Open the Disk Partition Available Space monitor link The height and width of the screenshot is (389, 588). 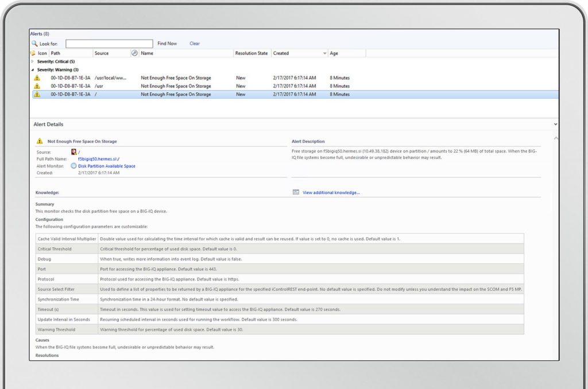coord(106,166)
